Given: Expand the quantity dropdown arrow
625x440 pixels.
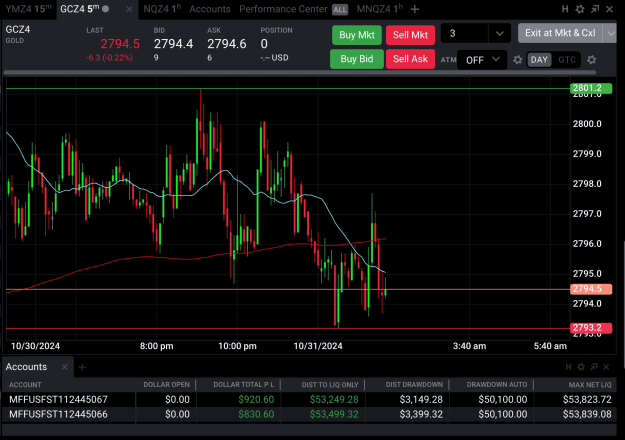Looking at the screenshot, I should tap(499, 33).
